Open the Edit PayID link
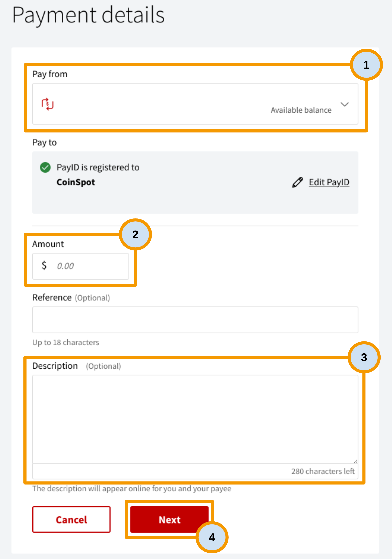 tap(329, 182)
